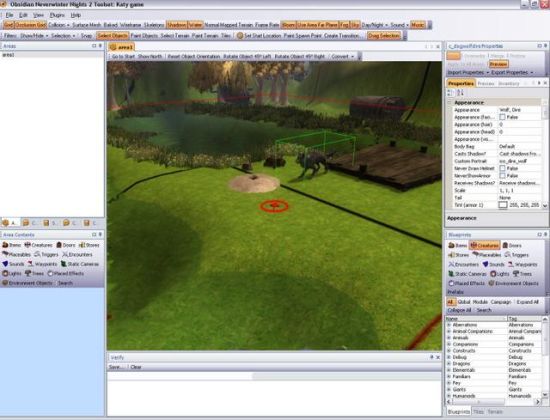Select Creatures icon in Blueprints panel
550x420 pixels.
click(484, 245)
